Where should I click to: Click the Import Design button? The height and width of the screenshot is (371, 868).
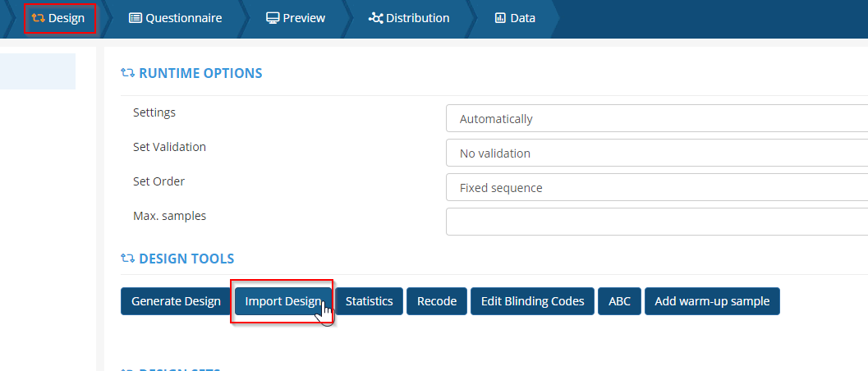(x=282, y=301)
